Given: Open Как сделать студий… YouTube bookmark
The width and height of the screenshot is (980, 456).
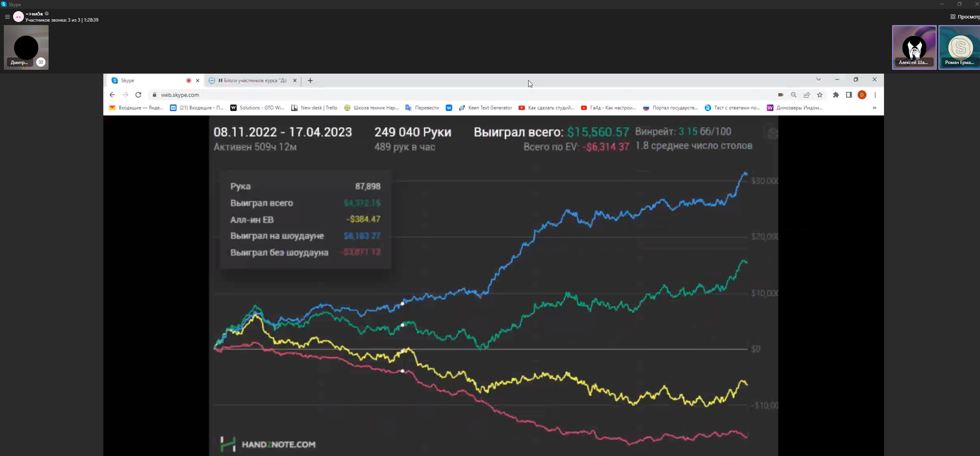Looking at the screenshot, I should pos(546,108).
